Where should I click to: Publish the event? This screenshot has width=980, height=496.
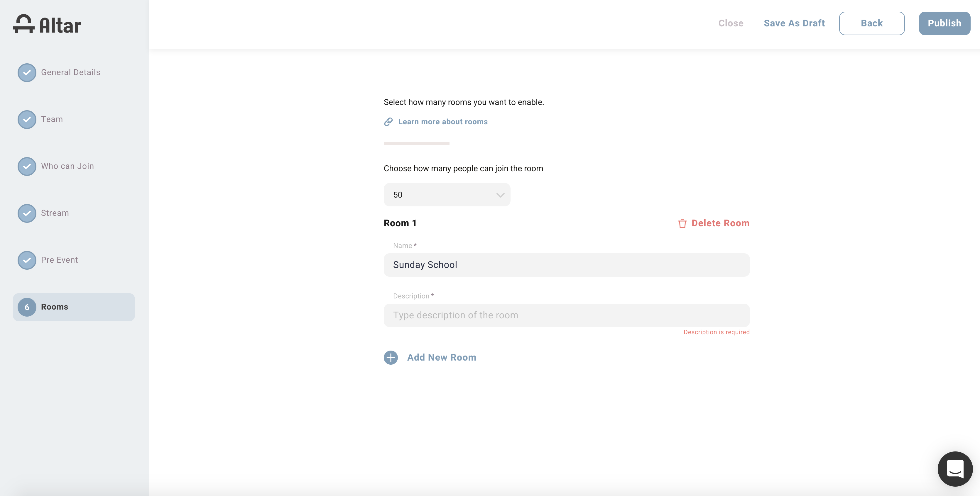click(944, 23)
